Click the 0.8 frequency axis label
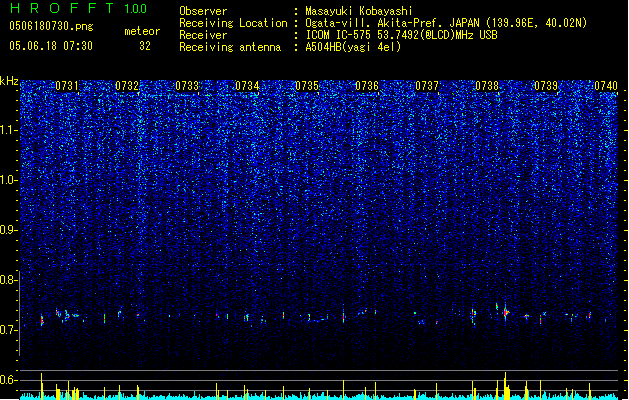The width and height of the screenshot is (629, 400). tap(9, 280)
